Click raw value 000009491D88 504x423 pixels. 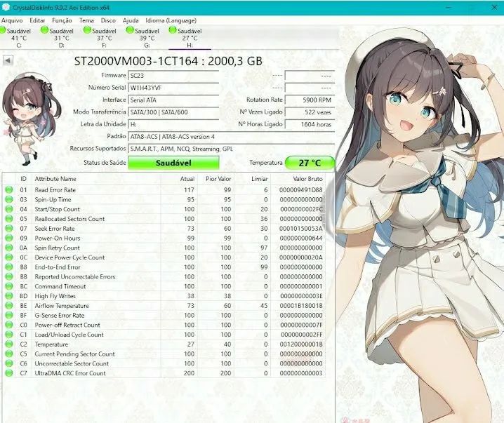[301, 190]
